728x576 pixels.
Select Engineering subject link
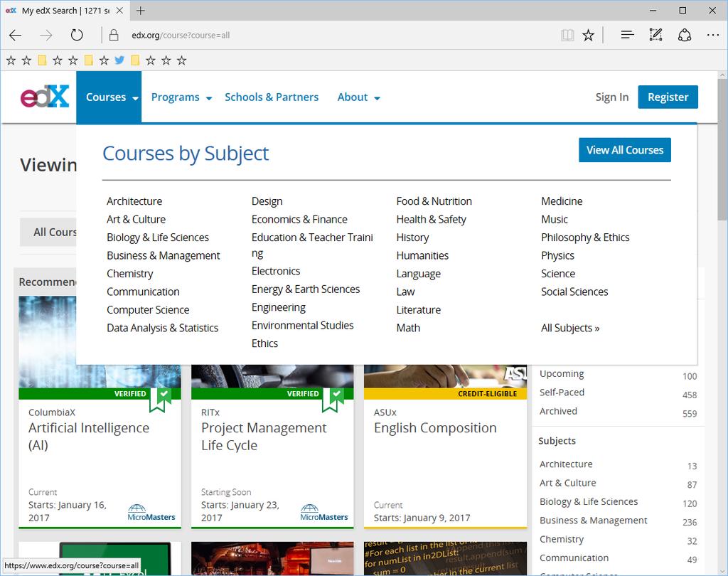coord(279,307)
